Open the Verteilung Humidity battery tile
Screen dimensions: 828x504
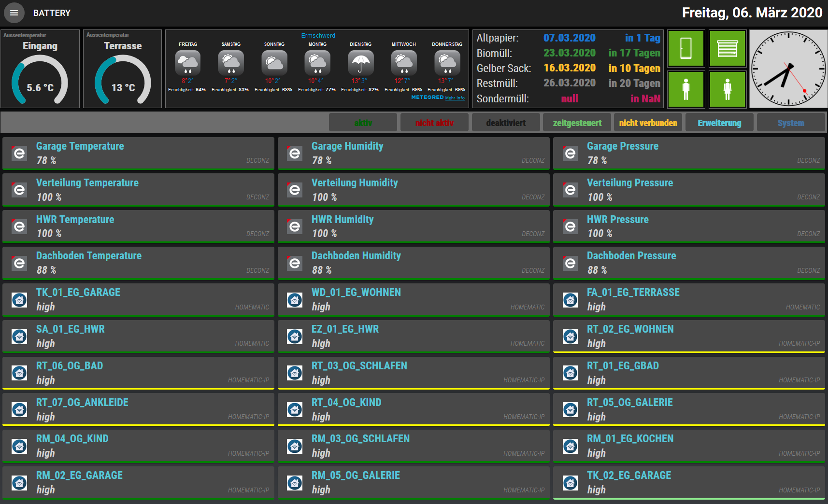(414, 190)
